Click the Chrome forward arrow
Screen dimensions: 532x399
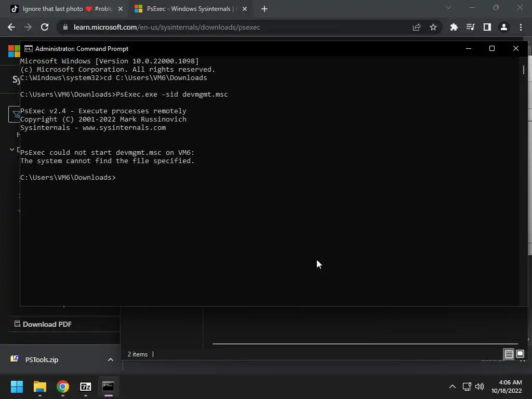coord(28,27)
